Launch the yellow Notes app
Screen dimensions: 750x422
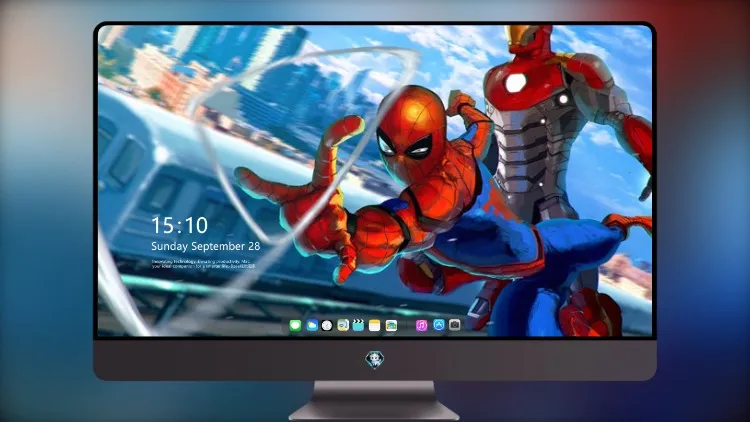(x=375, y=326)
